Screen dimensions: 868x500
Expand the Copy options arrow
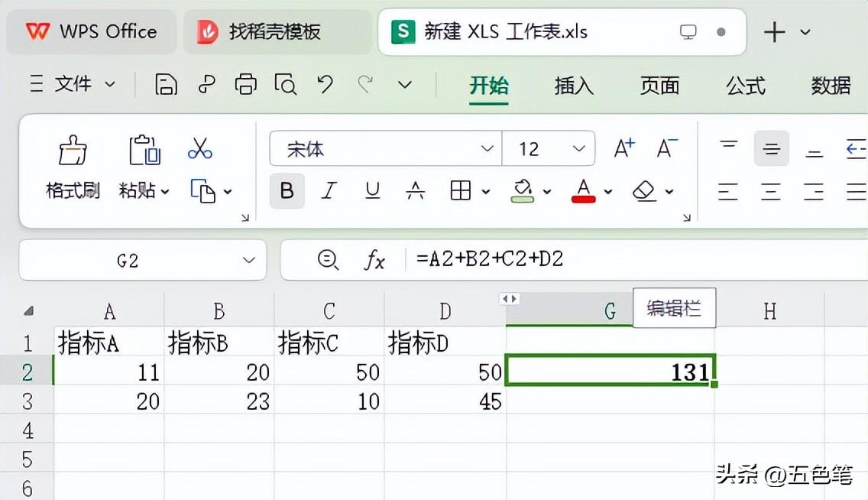pyautogui.click(x=228, y=192)
